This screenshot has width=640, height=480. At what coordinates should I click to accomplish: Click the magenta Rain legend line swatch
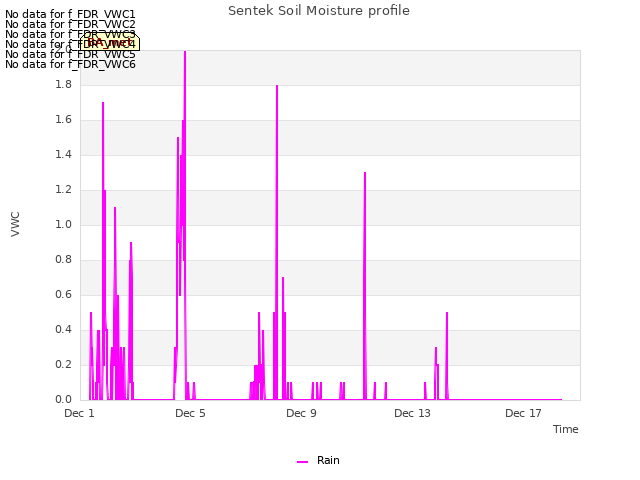click(302, 462)
